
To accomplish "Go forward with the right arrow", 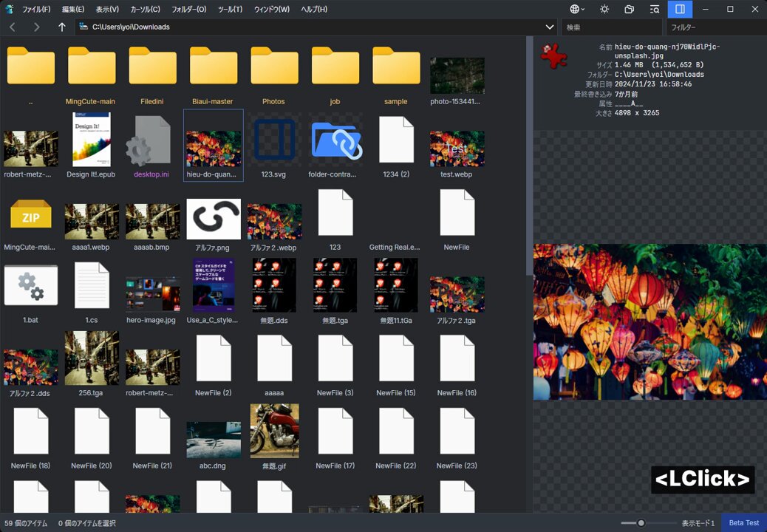I will tap(37, 27).
